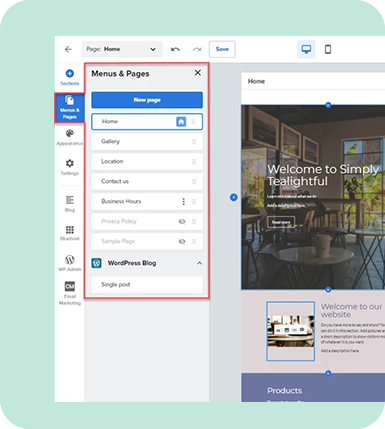
Task: Open the Sections panel
Action: [70, 77]
